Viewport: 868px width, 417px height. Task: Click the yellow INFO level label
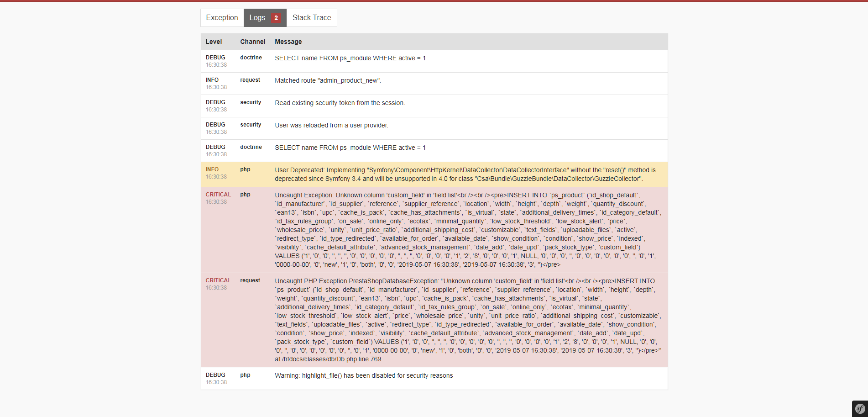tap(212, 169)
